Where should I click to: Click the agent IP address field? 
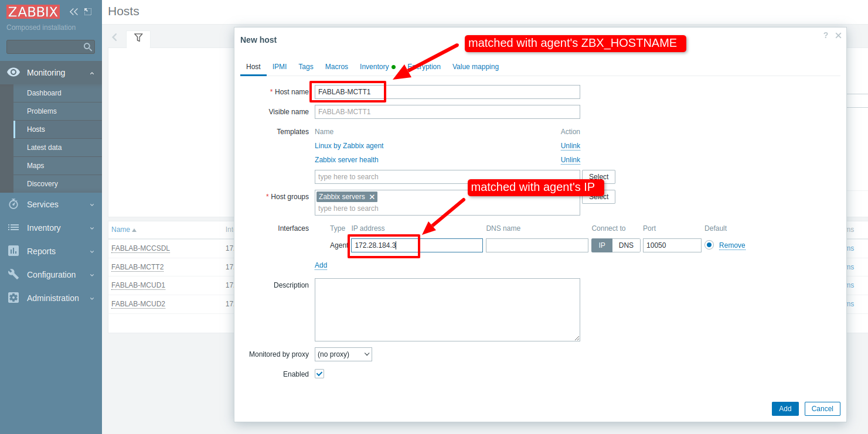click(417, 245)
